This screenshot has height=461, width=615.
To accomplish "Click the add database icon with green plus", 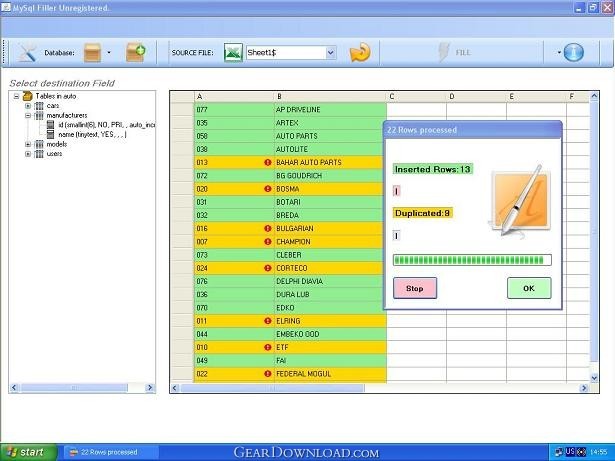I will coord(135,52).
